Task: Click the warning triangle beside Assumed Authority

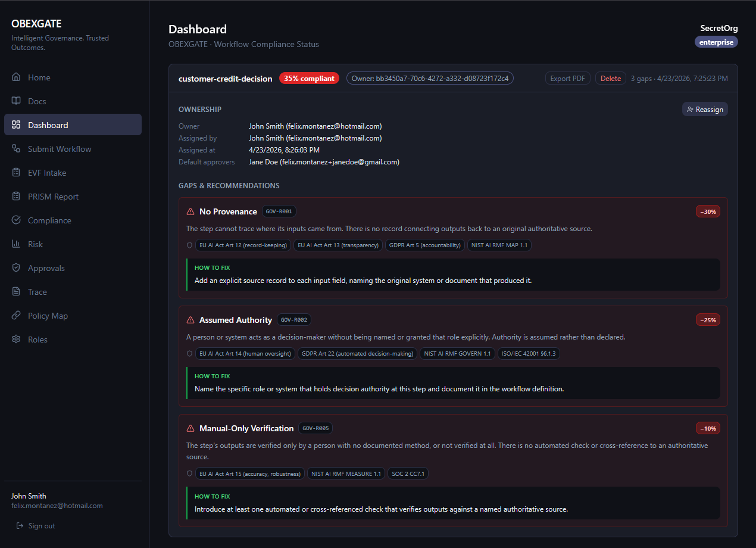Action: click(x=190, y=320)
